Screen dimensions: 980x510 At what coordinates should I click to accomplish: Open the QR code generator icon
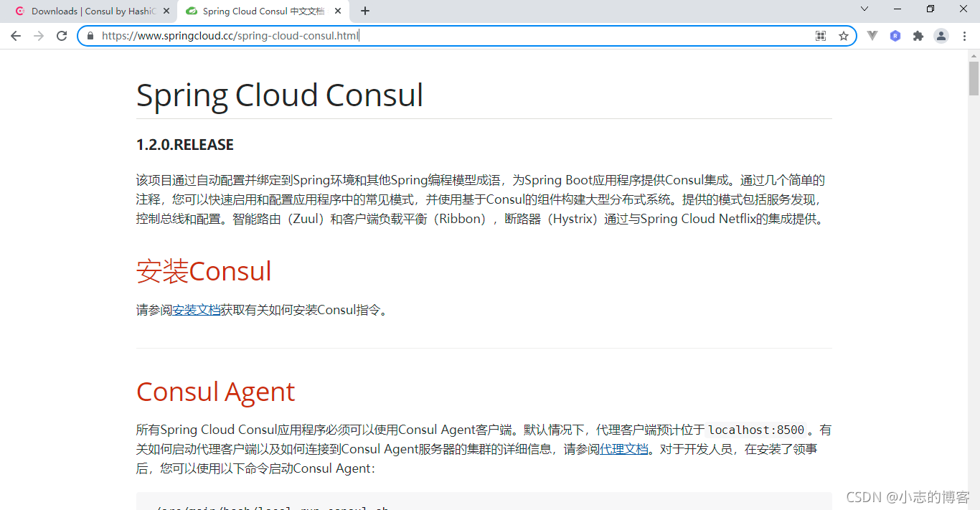tap(820, 35)
